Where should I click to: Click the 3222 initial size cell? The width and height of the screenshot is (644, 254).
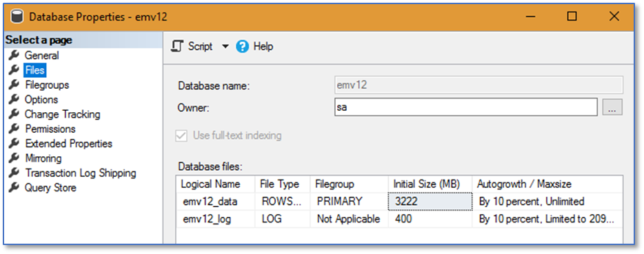430,202
